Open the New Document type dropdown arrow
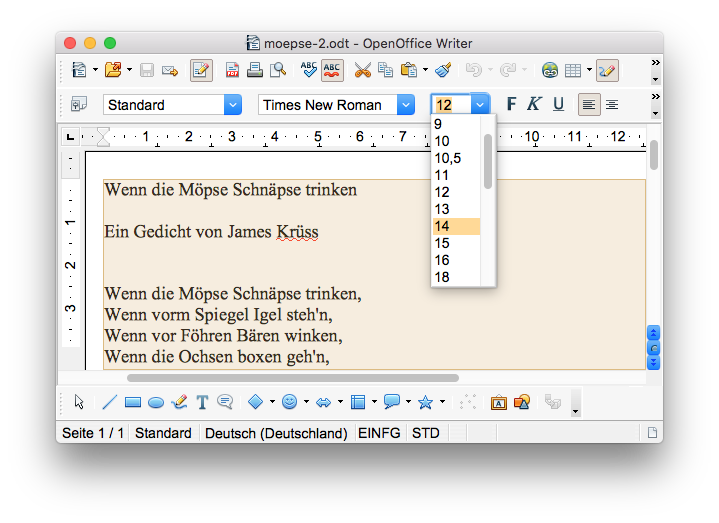Viewport: 719px width, 523px height. (x=95, y=70)
